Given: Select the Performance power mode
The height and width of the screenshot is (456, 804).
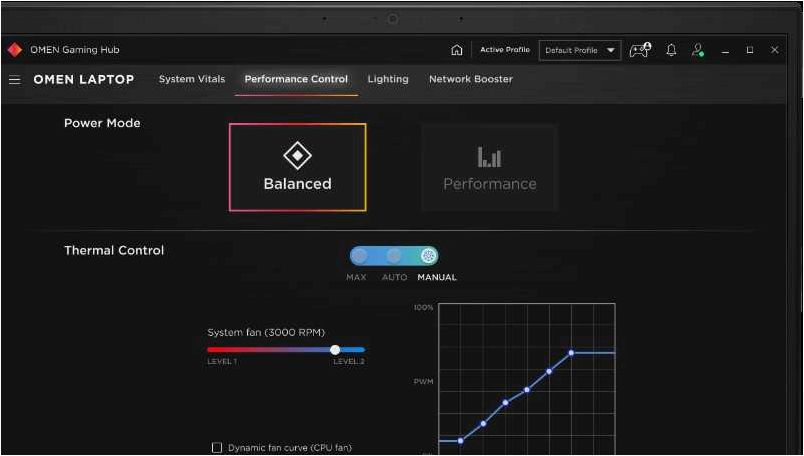Looking at the screenshot, I should 490,167.
